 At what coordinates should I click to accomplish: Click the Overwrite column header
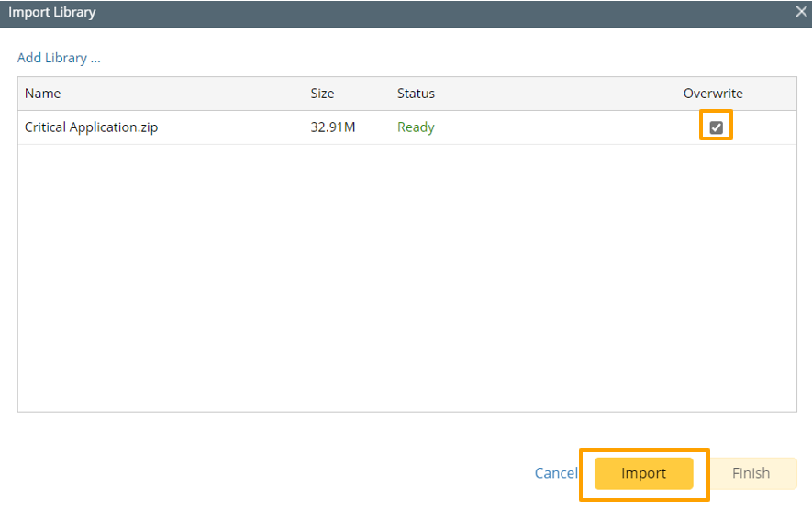pos(713,94)
